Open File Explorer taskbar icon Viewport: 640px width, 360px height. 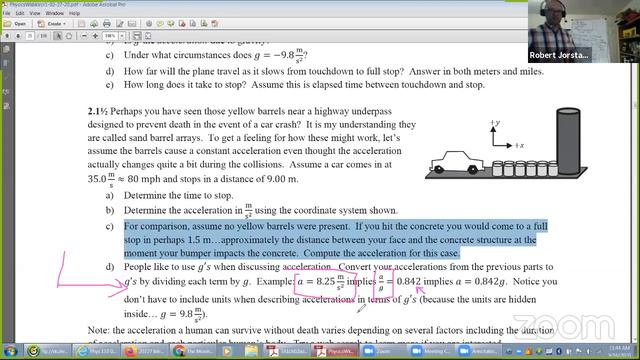[251, 351]
